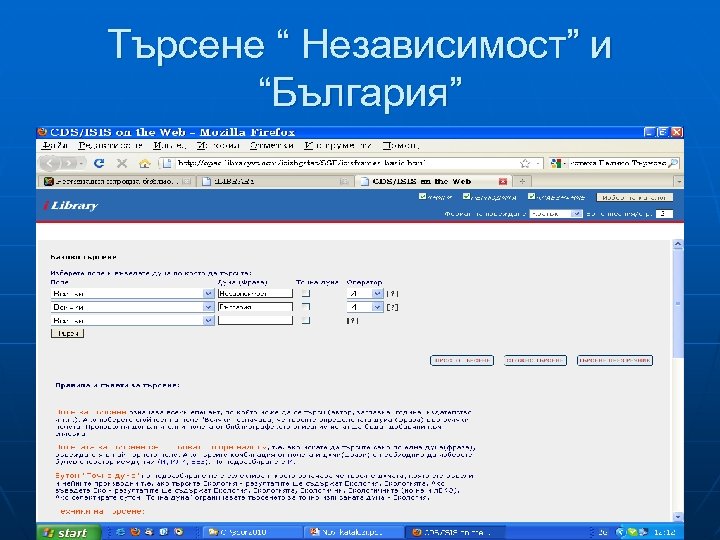Click the first quick launch icon beside Start
Viewport: 720px width, 540px height.
point(121,532)
